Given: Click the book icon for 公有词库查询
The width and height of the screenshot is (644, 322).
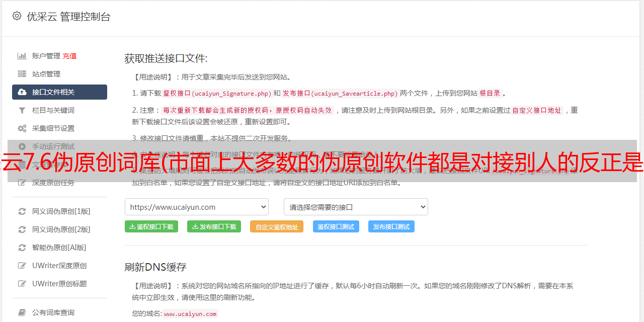Looking at the screenshot, I should [22, 312].
